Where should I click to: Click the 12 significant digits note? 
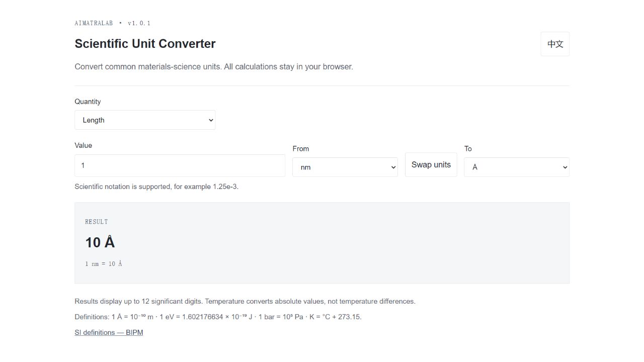coord(245,302)
